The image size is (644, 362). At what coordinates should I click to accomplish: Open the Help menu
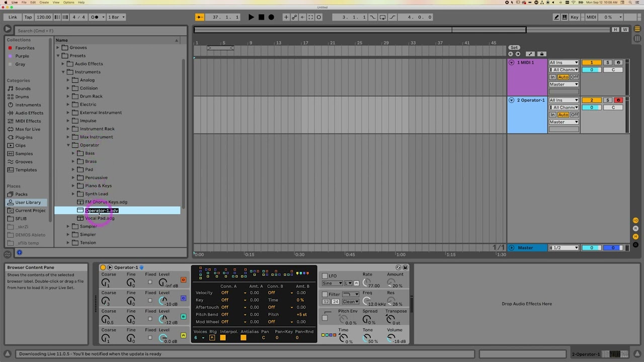81,2
